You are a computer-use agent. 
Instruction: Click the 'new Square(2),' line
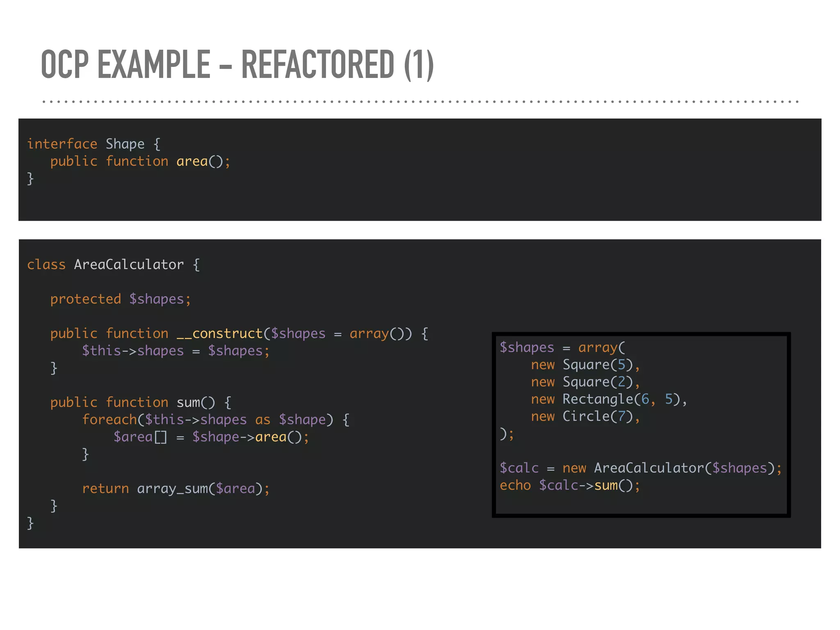click(585, 382)
